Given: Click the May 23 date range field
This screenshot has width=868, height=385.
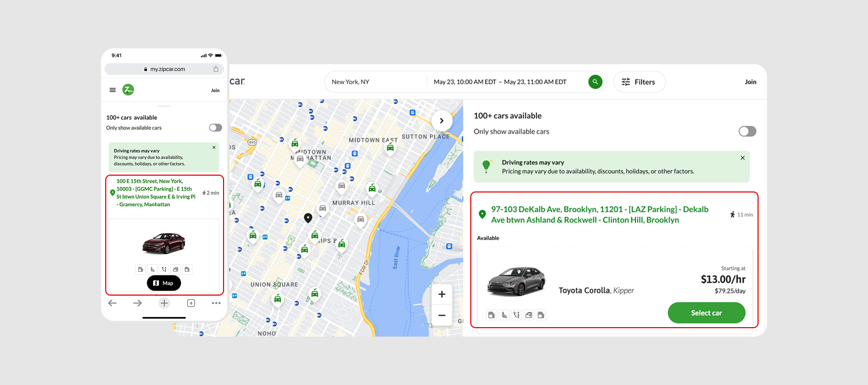Looking at the screenshot, I should pyautogui.click(x=500, y=82).
